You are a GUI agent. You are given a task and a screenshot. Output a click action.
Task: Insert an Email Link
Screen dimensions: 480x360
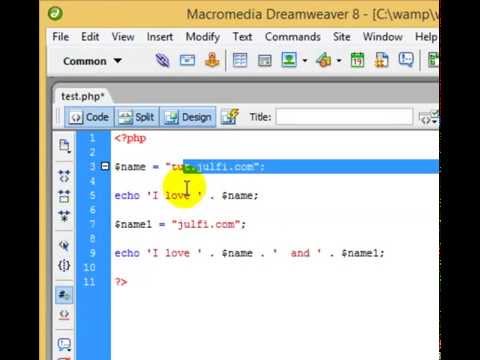click(x=187, y=60)
